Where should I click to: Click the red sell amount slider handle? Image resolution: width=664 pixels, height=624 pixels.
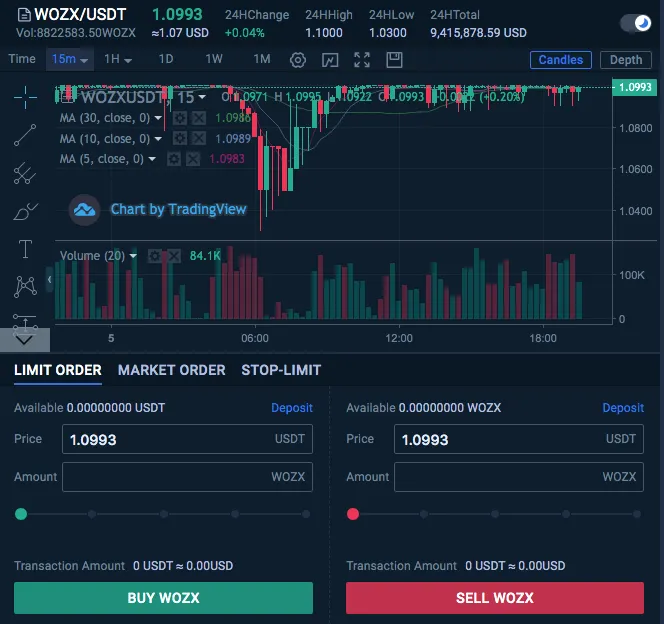(352, 514)
